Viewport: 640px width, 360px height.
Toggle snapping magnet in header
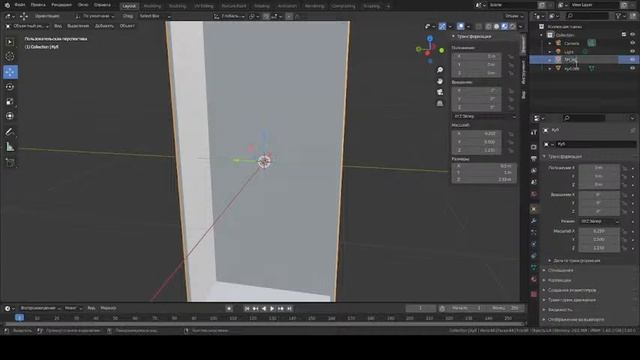(266, 16)
